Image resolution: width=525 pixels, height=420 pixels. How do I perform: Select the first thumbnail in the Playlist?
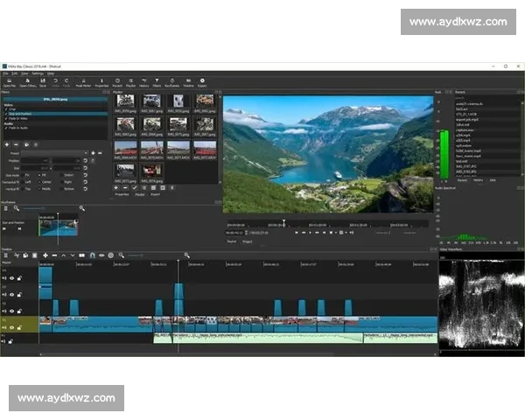tap(125, 101)
